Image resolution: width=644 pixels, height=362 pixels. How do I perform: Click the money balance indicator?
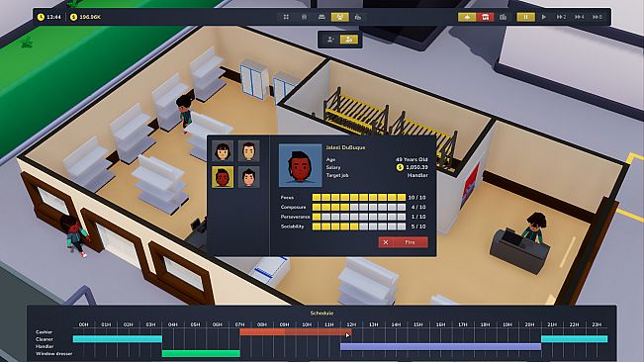tap(85, 17)
